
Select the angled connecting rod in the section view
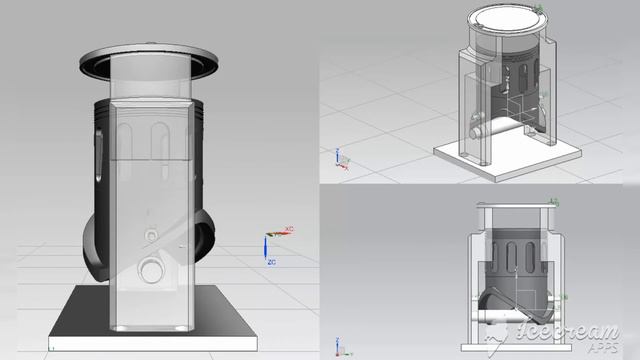click(518, 305)
